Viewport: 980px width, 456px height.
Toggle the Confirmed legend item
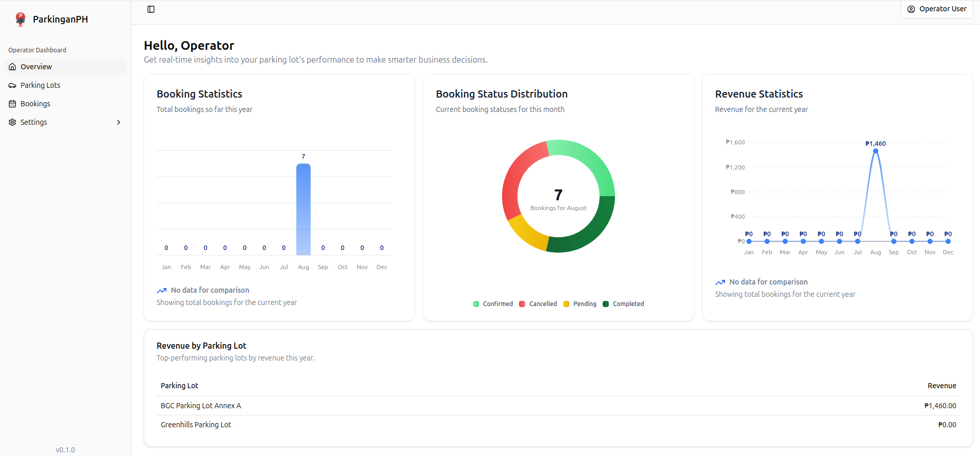pyautogui.click(x=493, y=304)
